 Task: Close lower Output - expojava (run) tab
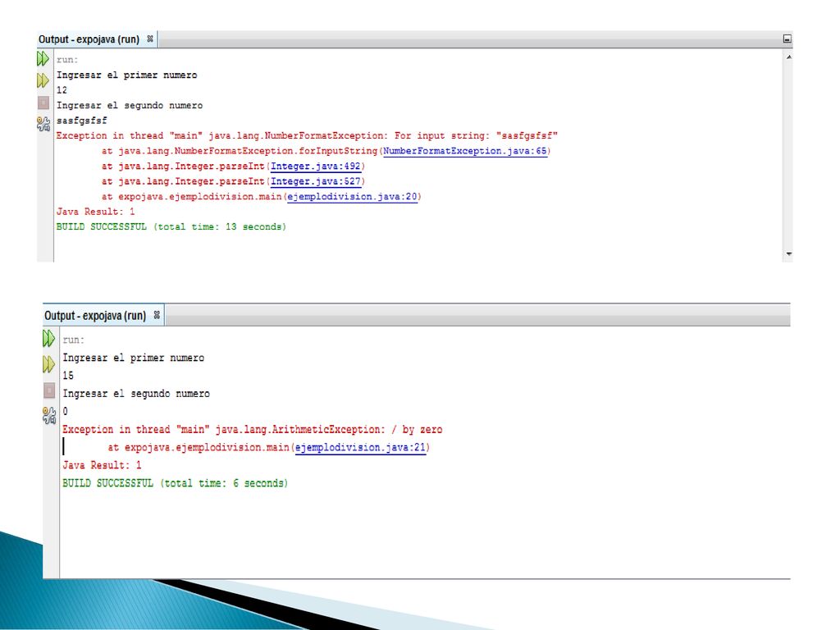pos(157,315)
